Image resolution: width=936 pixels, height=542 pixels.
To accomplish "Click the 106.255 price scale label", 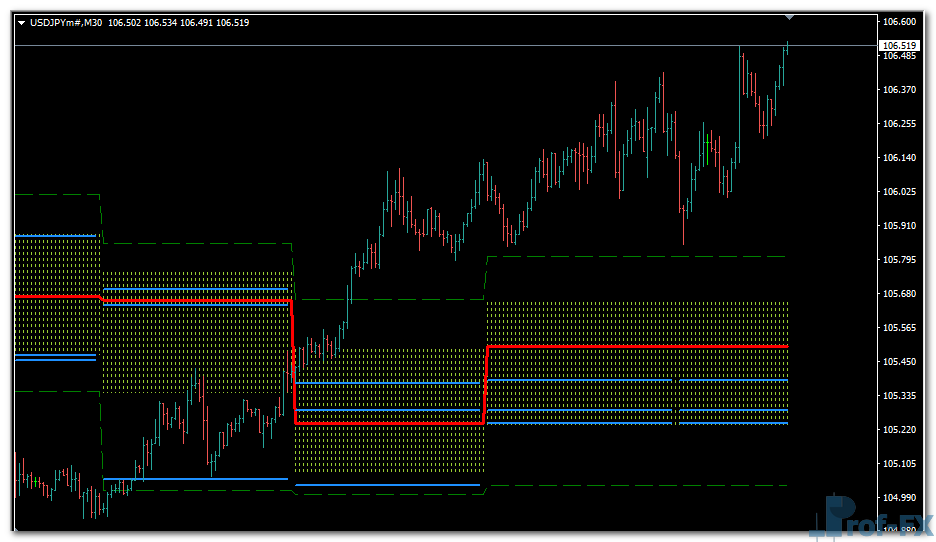I will (x=899, y=124).
